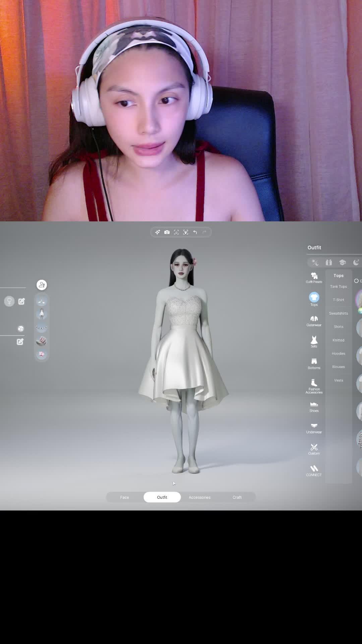This screenshot has height=644, width=362.
Task: Click the dice randomize icon
Action: click(x=21, y=329)
